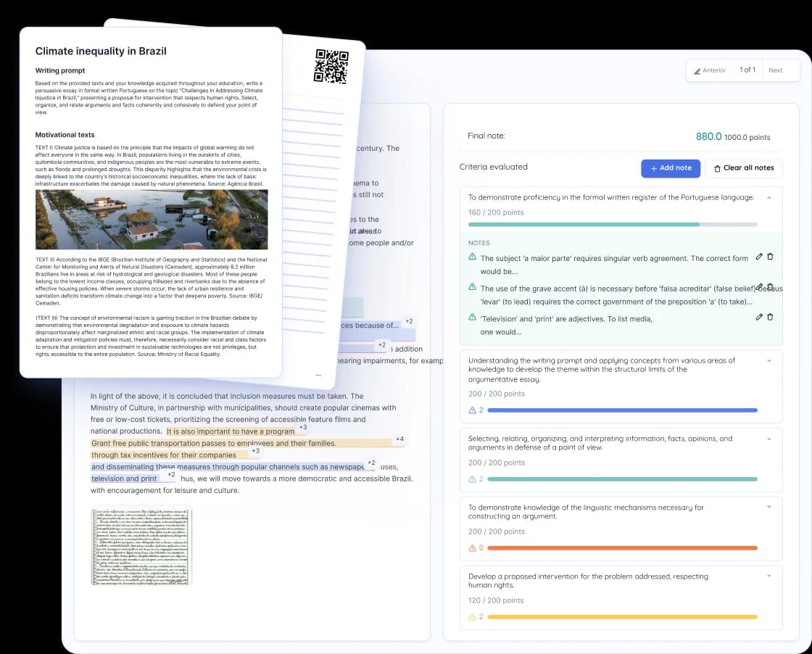
Task: Delete the 'a maior parte' note
Action: click(770, 257)
